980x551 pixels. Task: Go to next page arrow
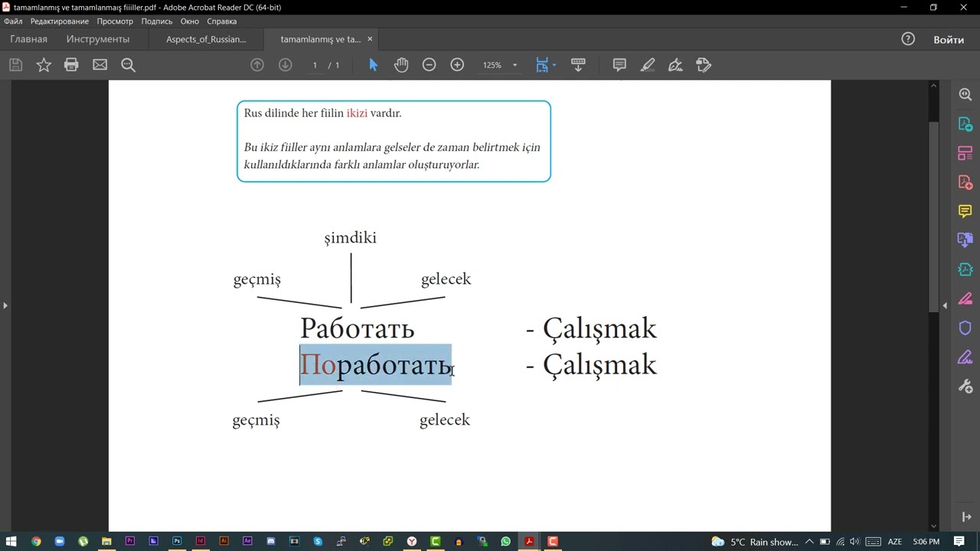[x=285, y=65]
